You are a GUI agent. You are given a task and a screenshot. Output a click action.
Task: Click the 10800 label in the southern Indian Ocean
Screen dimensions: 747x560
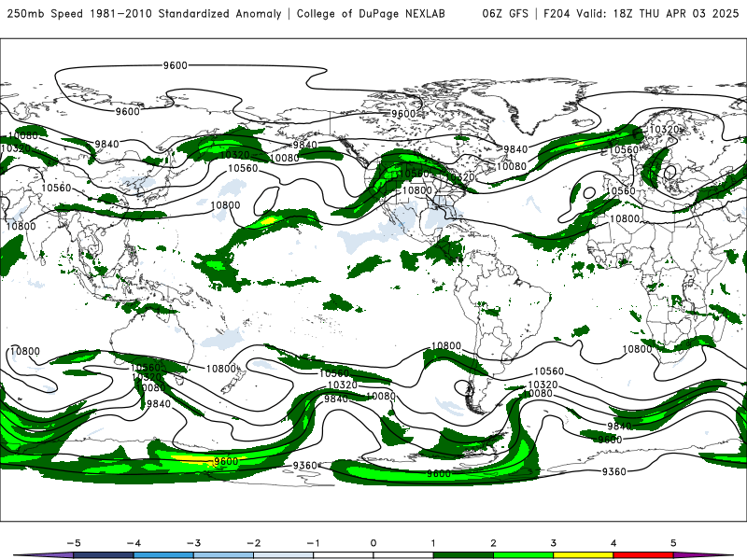pos(25,352)
